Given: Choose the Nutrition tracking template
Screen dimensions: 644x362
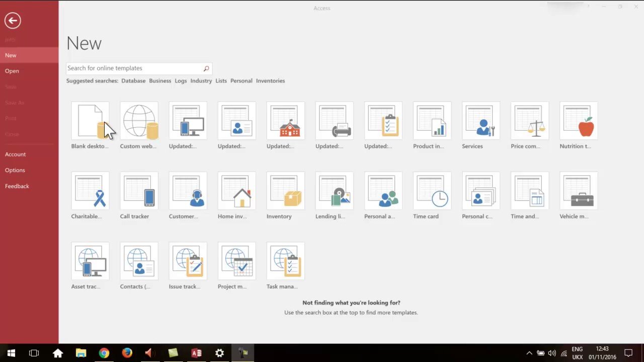Looking at the screenshot, I should point(578,121).
